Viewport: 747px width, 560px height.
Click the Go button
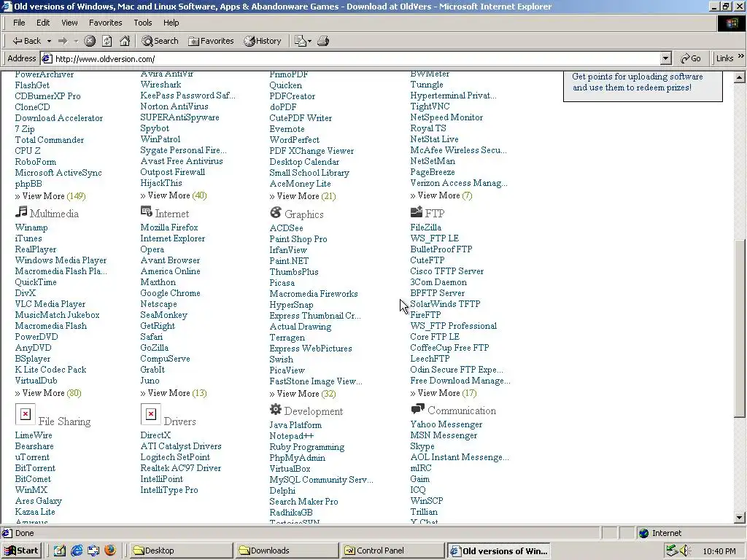point(690,58)
